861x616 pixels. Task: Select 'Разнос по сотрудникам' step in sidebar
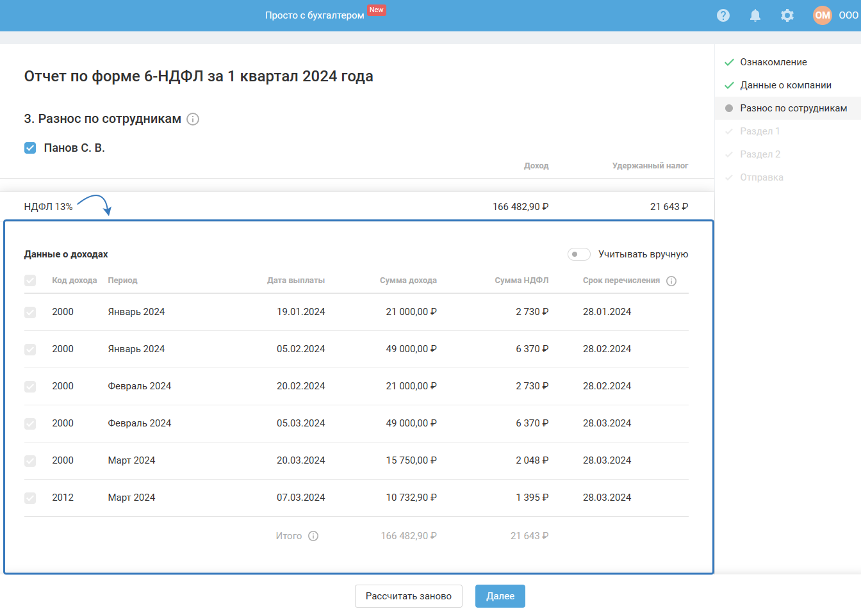coord(793,108)
